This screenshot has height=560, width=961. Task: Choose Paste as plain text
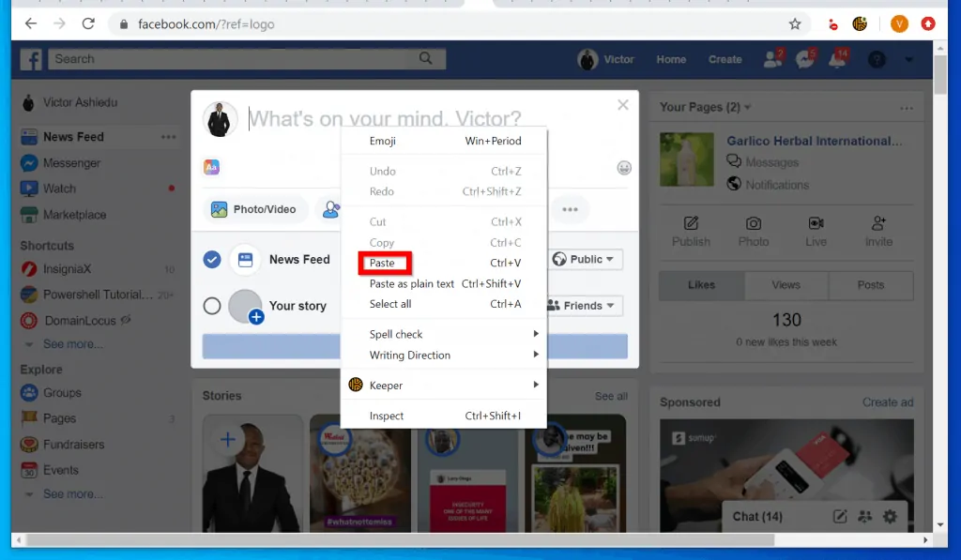444,283
